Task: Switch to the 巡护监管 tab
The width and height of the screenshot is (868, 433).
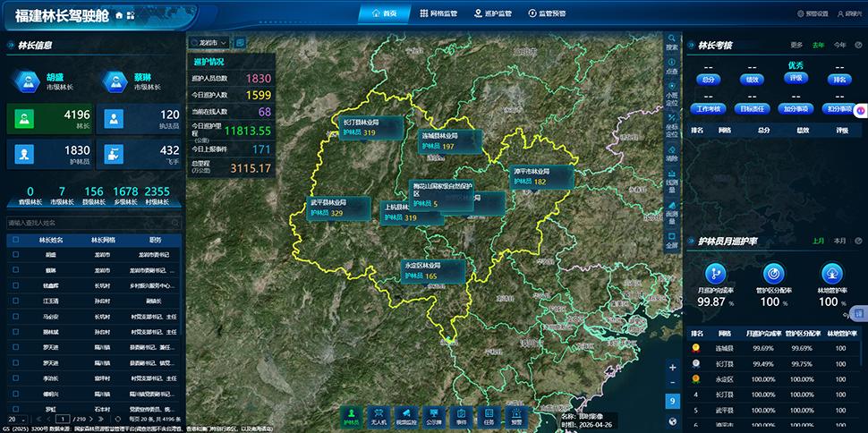Action: 493,13
